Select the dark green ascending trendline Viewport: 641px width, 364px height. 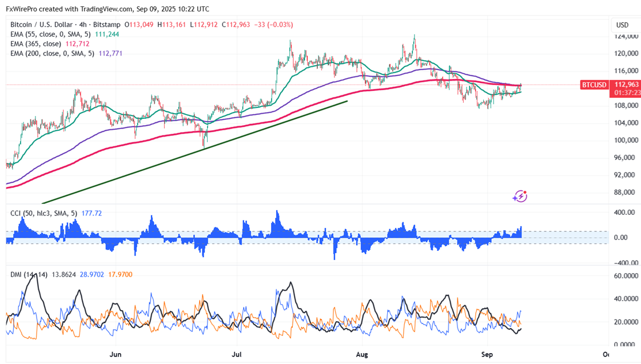point(194,152)
